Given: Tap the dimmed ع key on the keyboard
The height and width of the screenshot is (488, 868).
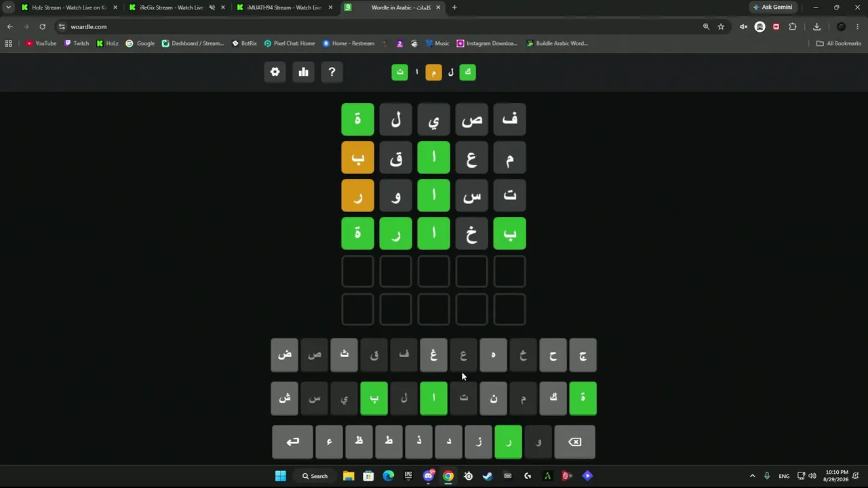Looking at the screenshot, I should click(x=463, y=355).
